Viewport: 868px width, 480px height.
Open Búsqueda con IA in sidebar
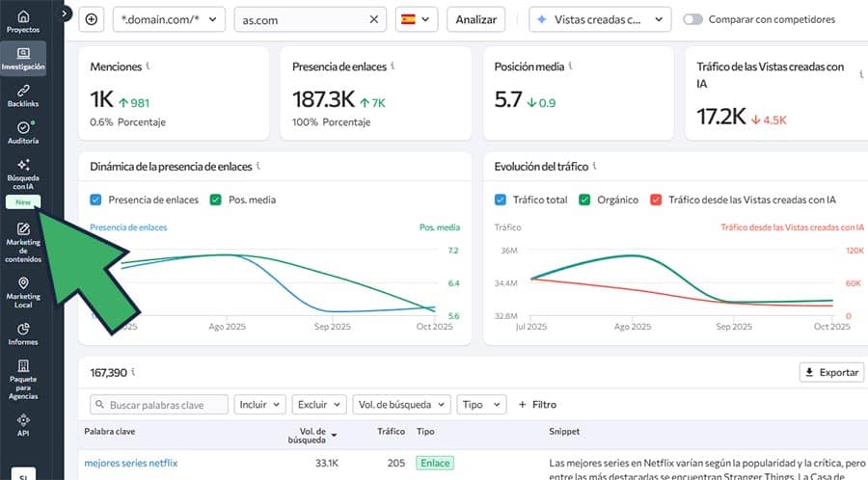click(x=23, y=172)
